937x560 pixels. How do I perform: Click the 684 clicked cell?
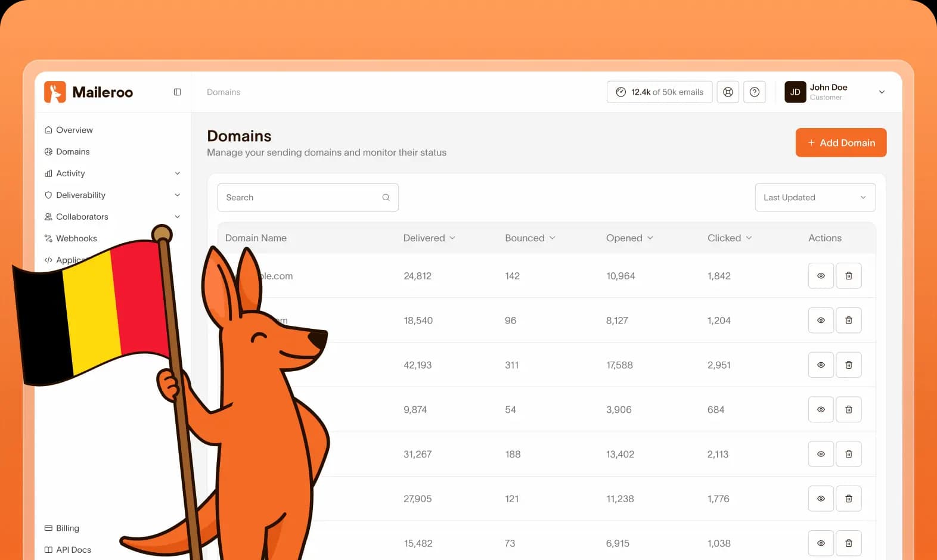click(x=716, y=409)
